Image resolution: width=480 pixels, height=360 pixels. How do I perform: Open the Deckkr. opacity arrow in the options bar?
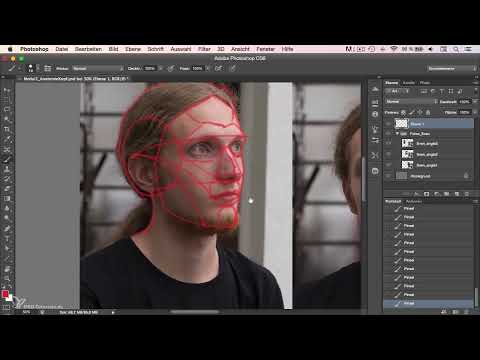point(160,68)
